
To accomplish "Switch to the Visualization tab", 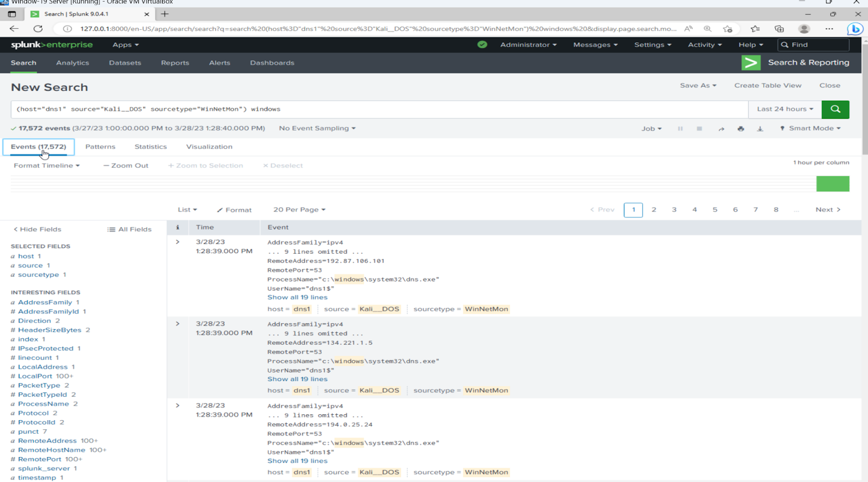I will point(209,147).
